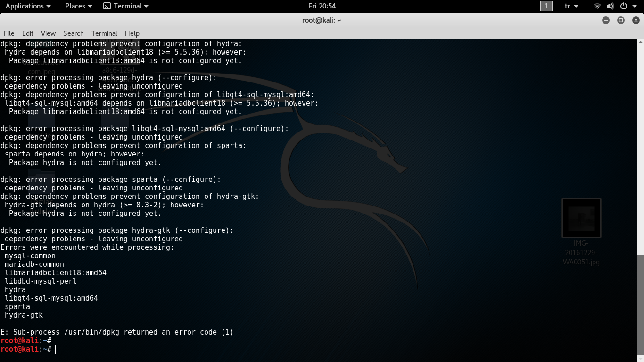
Task: Open the Applications dropdown menu
Action: [28, 6]
